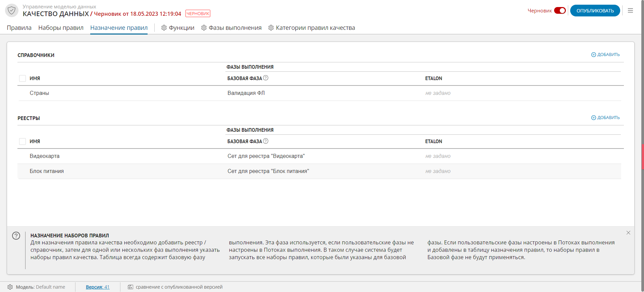Select the Блок питания registry row

click(319, 171)
